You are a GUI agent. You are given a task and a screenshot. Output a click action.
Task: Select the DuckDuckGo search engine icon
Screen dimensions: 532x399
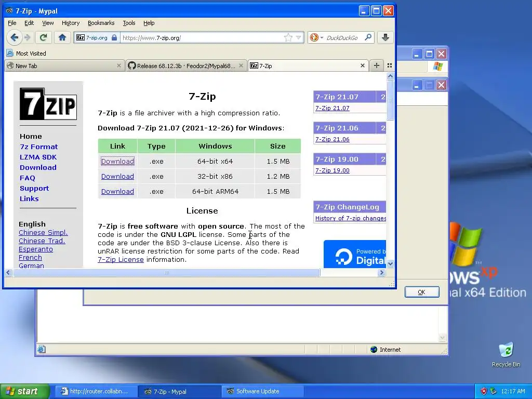[314, 37]
